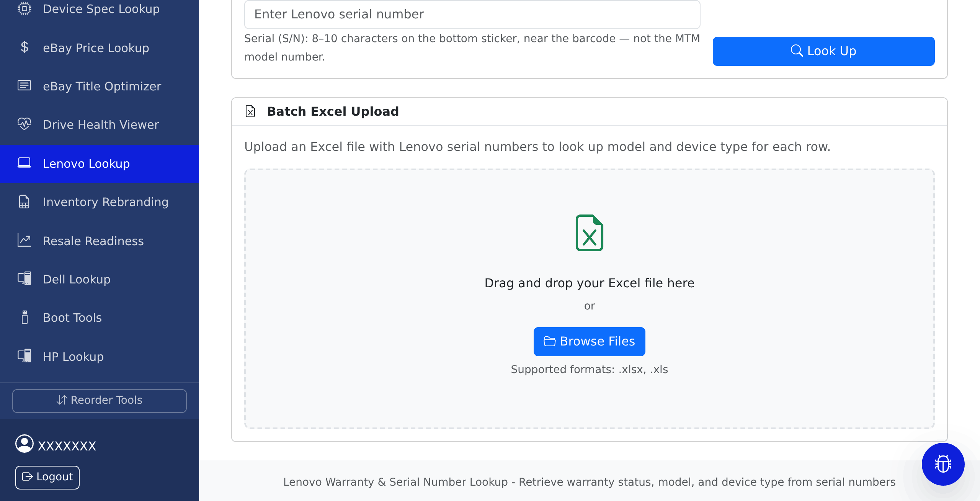Open eBay Price Lookup tool
The image size is (980, 501).
click(x=100, y=48)
